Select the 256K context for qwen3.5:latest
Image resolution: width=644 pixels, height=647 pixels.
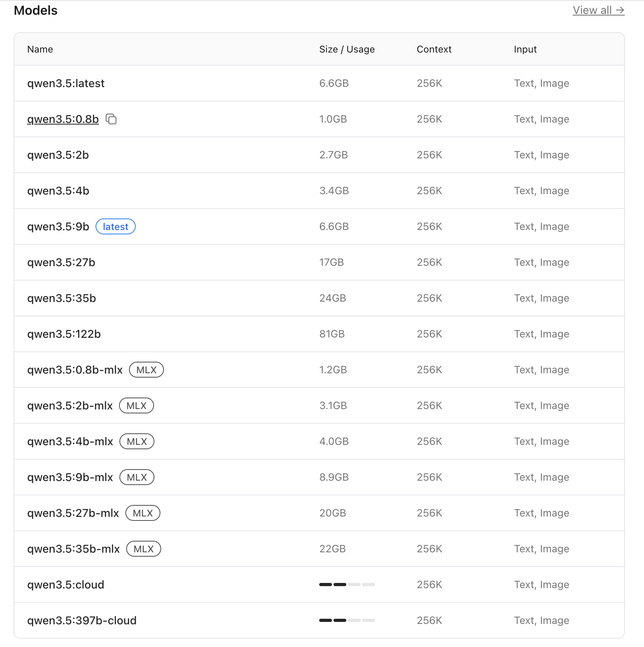click(429, 83)
